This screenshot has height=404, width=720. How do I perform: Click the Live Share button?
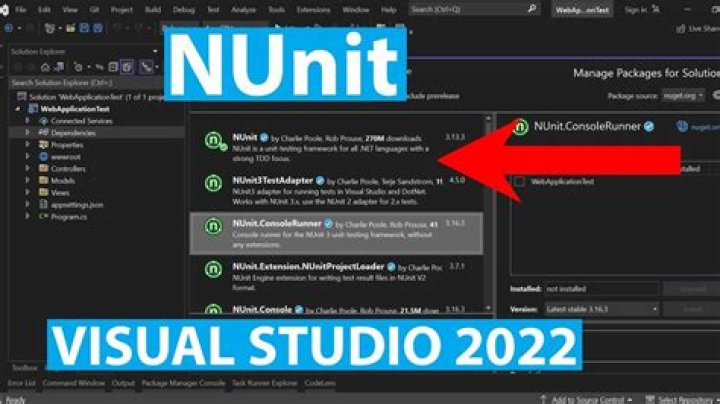[x=698, y=28]
